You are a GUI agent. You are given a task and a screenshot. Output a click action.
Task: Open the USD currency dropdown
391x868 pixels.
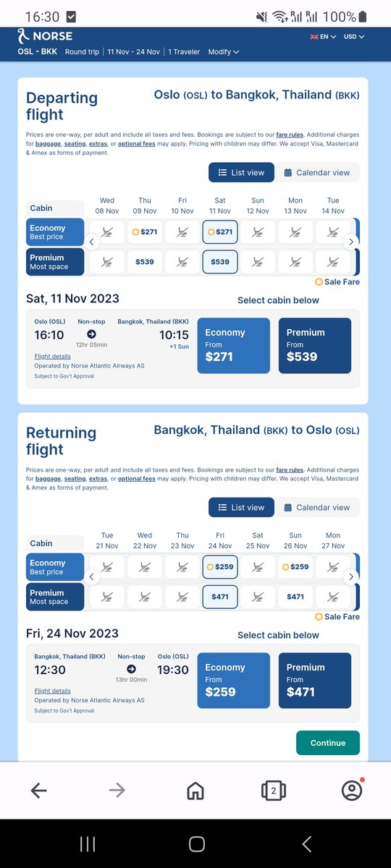354,36
